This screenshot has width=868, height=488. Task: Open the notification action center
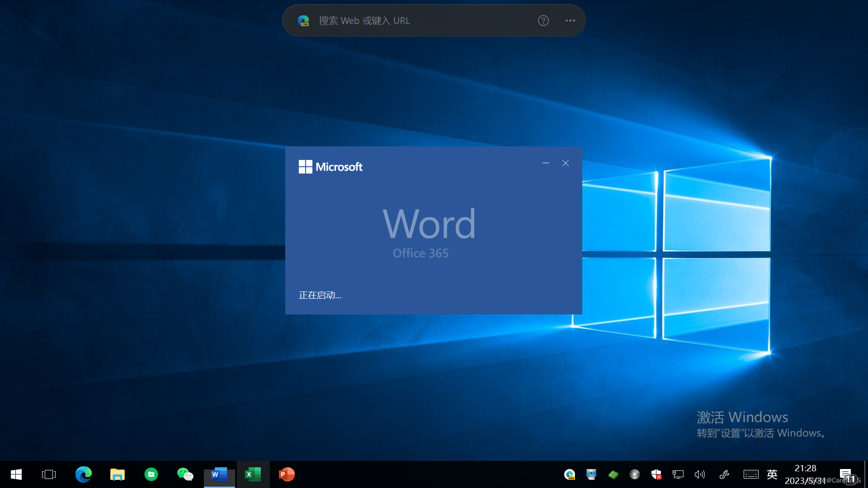(x=846, y=474)
